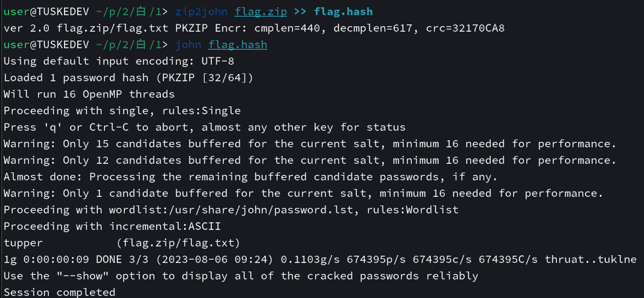Screen dimensions: 644x298
Task: Click the (flag.zip/flag.txt) label next to tupper
Action: coord(178,243)
